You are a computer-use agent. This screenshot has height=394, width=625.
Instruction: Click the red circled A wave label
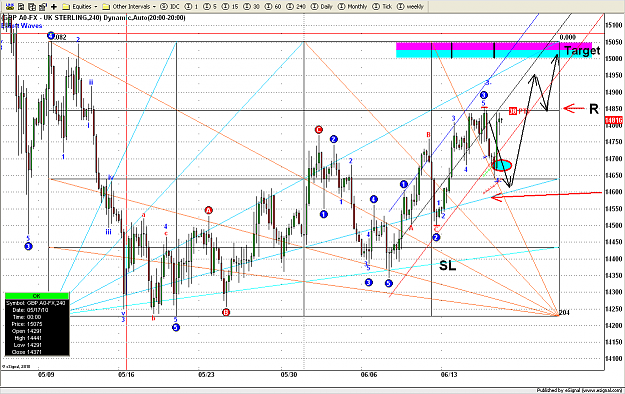pos(208,210)
